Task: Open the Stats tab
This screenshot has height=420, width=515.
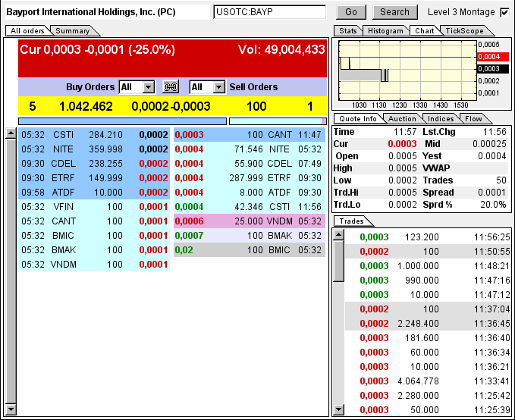Action: [x=348, y=31]
